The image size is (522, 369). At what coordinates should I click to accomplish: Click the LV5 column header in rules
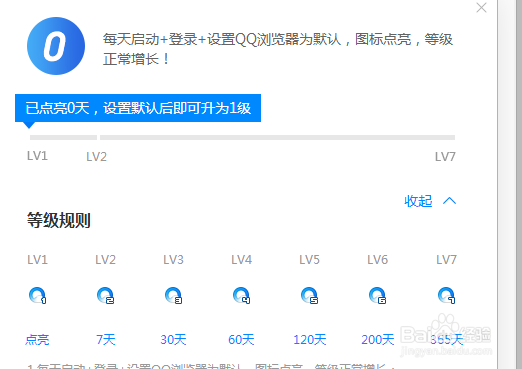309,260
